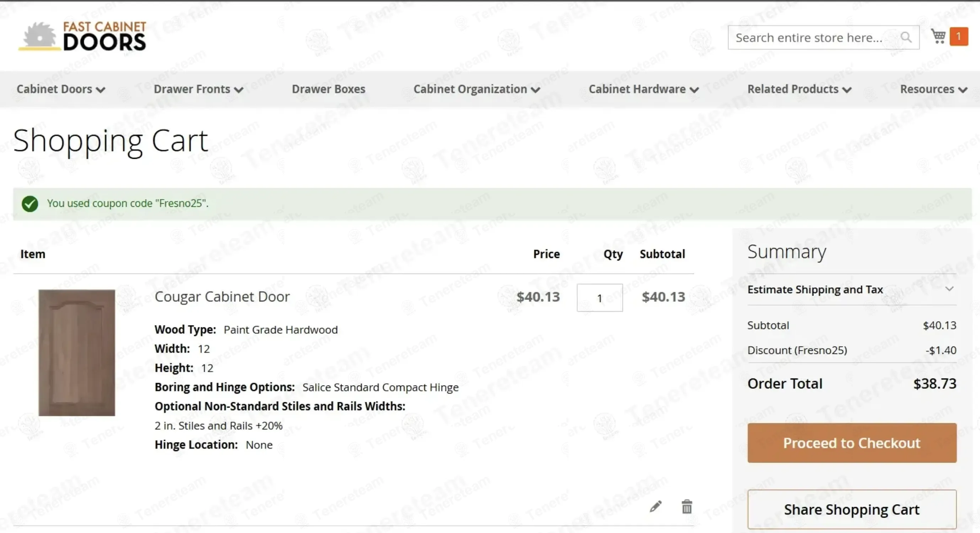Image resolution: width=980 pixels, height=533 pixels.
Task: Click the -$1.40 discount amount
Action: (x=941, y=350)
